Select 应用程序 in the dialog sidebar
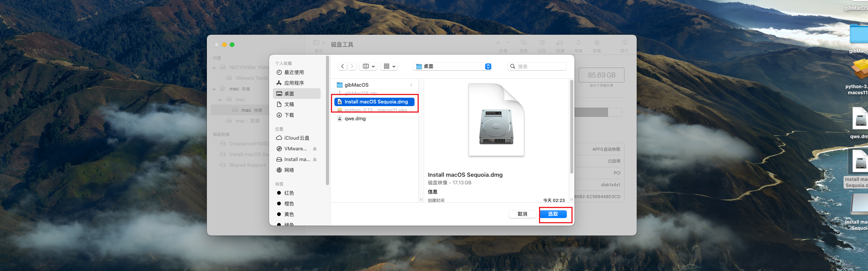Screen dimensions: 868x271 coord(297,83)
